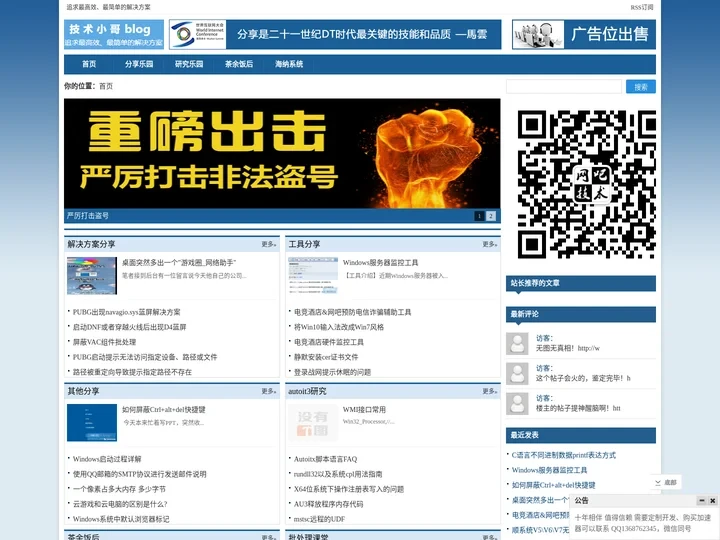Screen dimensions: 720x540
Task: Minimize the 公告 announcement popup
Action: click(702, 501)
